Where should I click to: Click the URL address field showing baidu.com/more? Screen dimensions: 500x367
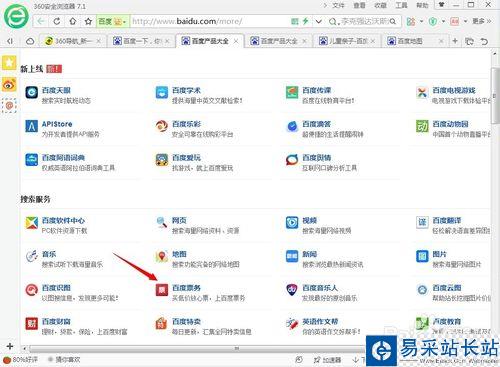(x=210, y=22)
